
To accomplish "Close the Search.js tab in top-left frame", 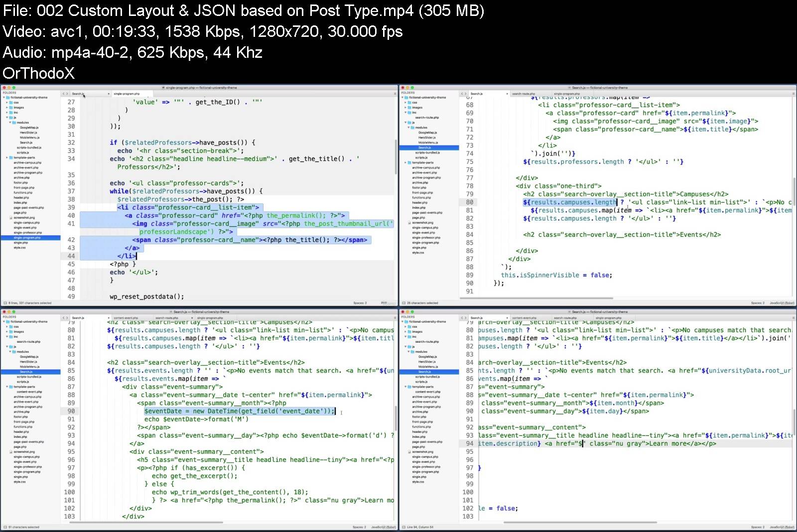I will (109, 94).
